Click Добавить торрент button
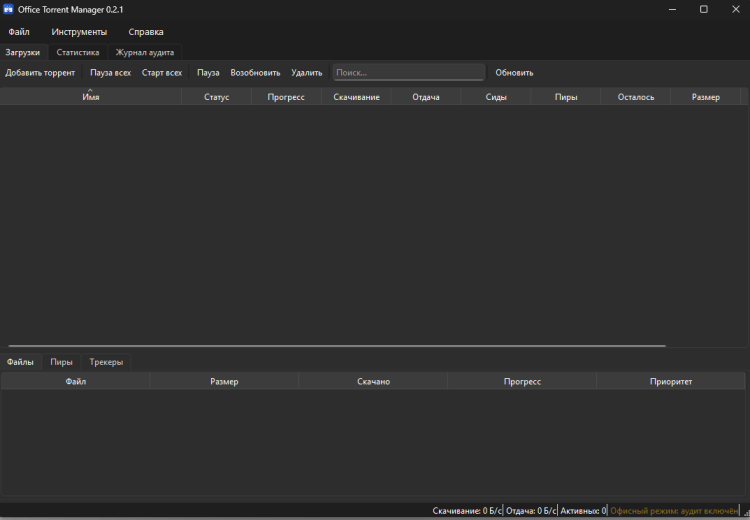Image resolution: width=750 pixels, height=520 pixels. pyautogui.click(x=40, y=73)
